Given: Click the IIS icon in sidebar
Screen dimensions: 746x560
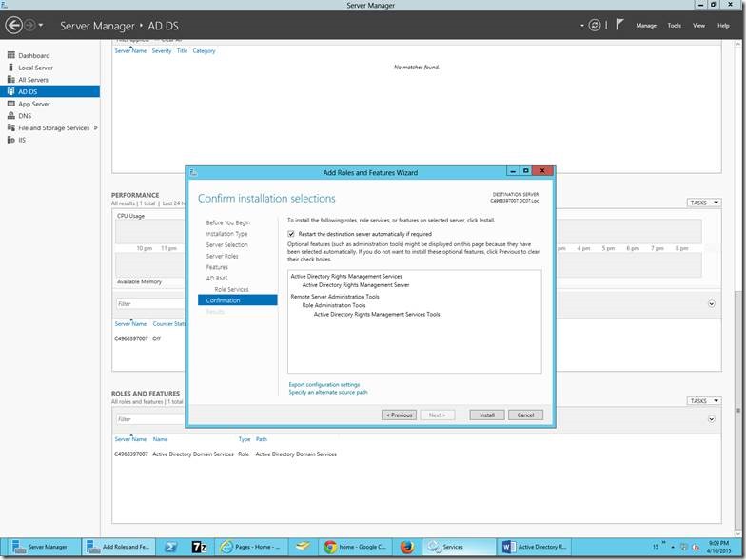Looking at the screenshot, I should coord(11,140).
